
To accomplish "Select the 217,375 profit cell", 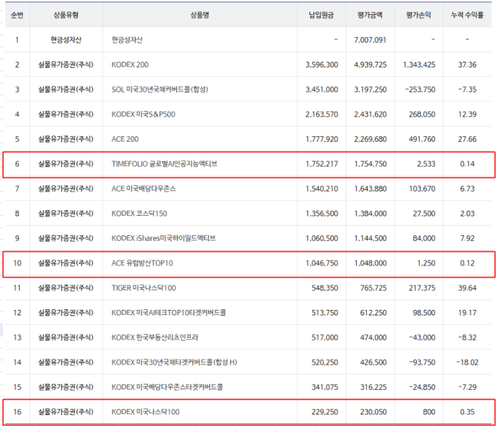I will (422, 288).
